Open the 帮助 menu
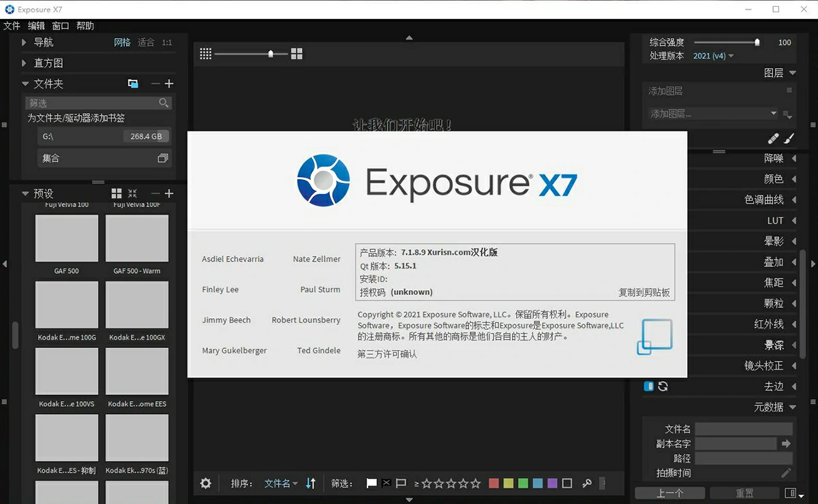Screen dimensions: 818x504 click(x=85, y=26)
